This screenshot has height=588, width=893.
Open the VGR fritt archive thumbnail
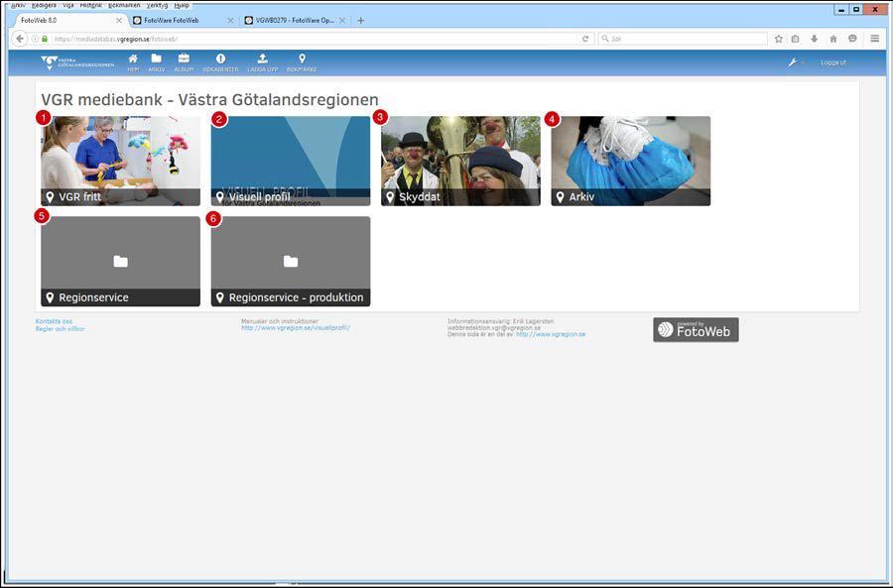tap(121, 161)
